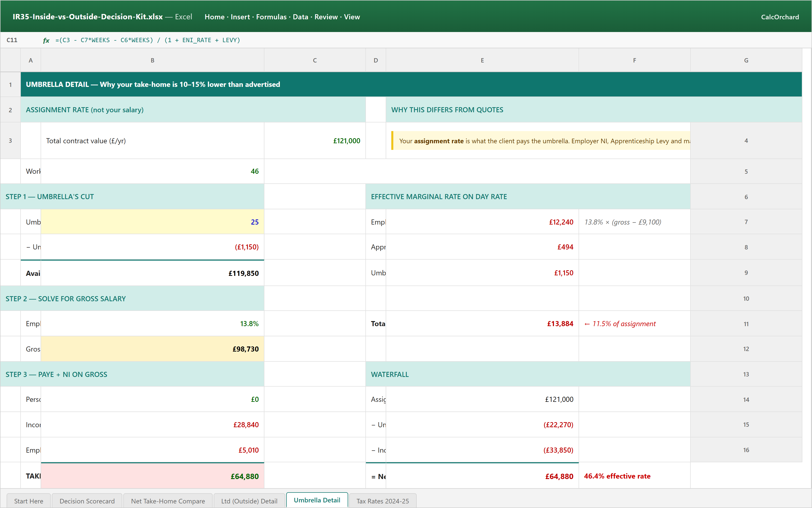Select column D header
Image resolution: width=812 pixels, height=508 pixels.
[376, 60]
